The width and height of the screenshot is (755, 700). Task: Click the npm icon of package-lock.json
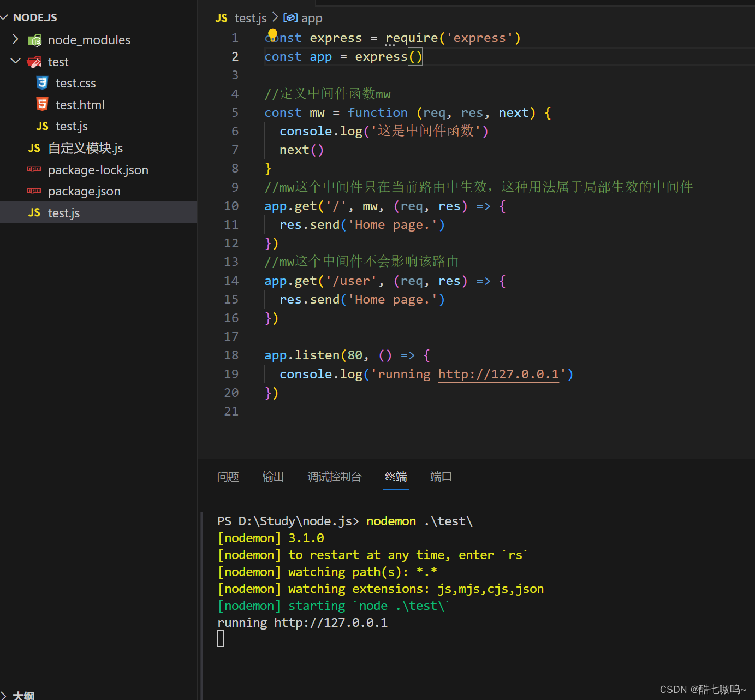point(34,169)
